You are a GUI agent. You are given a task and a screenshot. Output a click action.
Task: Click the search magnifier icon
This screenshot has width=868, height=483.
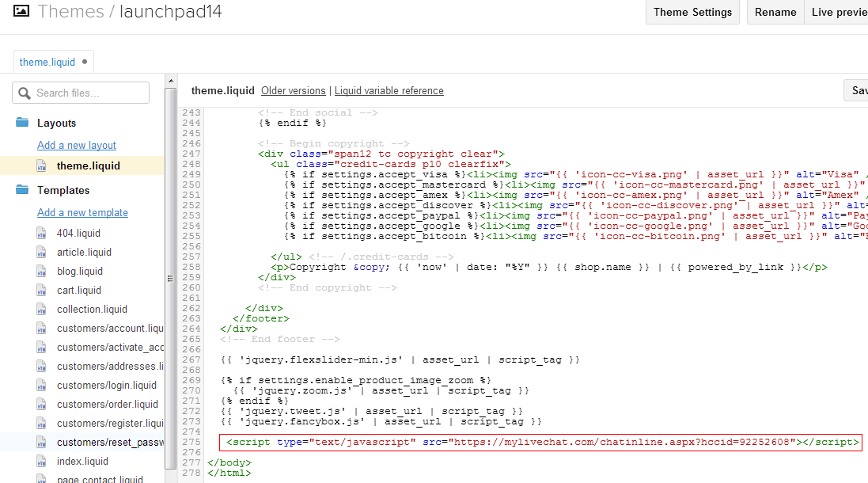pyautogui.click(x=25, y=93)
